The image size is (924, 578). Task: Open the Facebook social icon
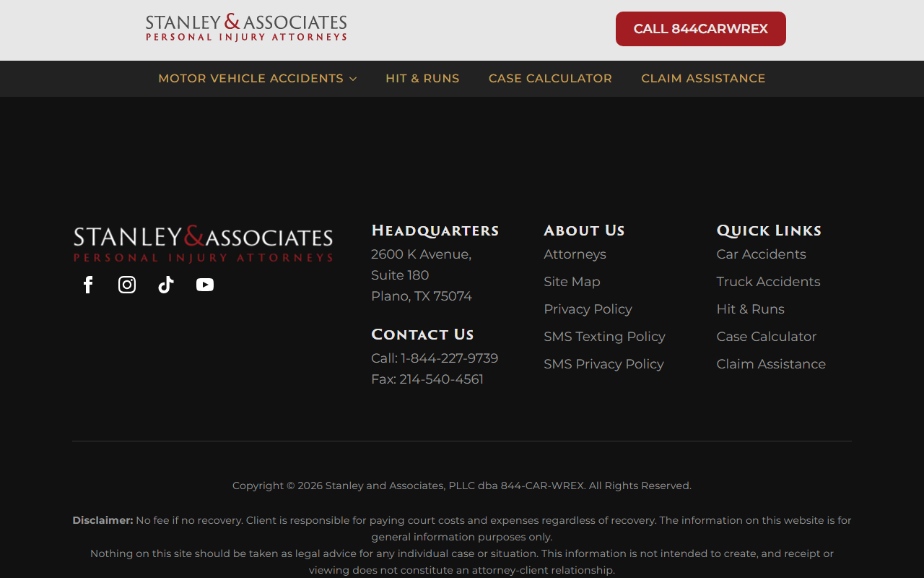(88, 285)
